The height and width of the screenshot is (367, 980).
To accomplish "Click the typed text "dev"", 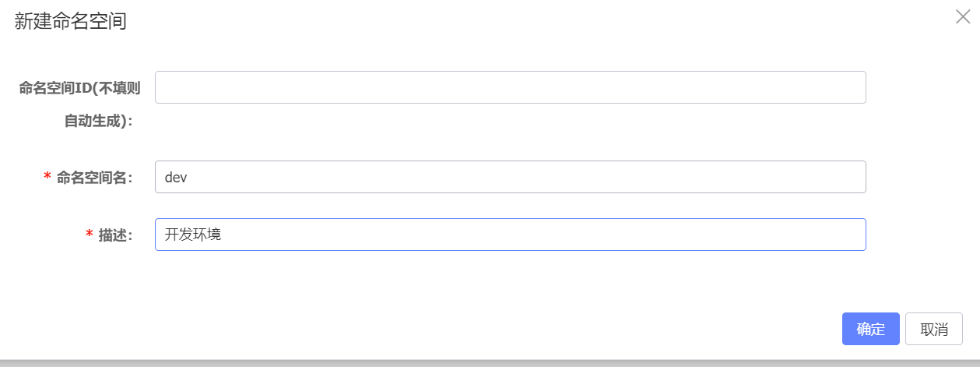I will tap(176, 178).
